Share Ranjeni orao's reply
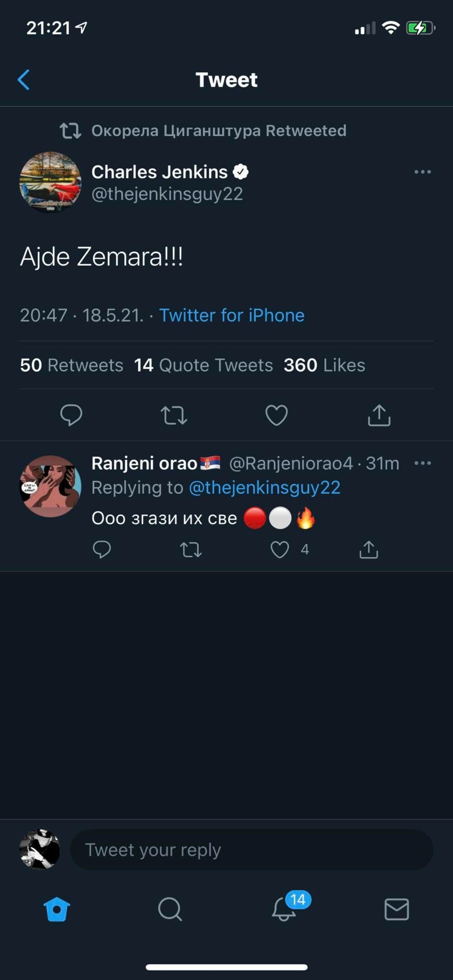 pyautogui.click(x=369, y=550)
